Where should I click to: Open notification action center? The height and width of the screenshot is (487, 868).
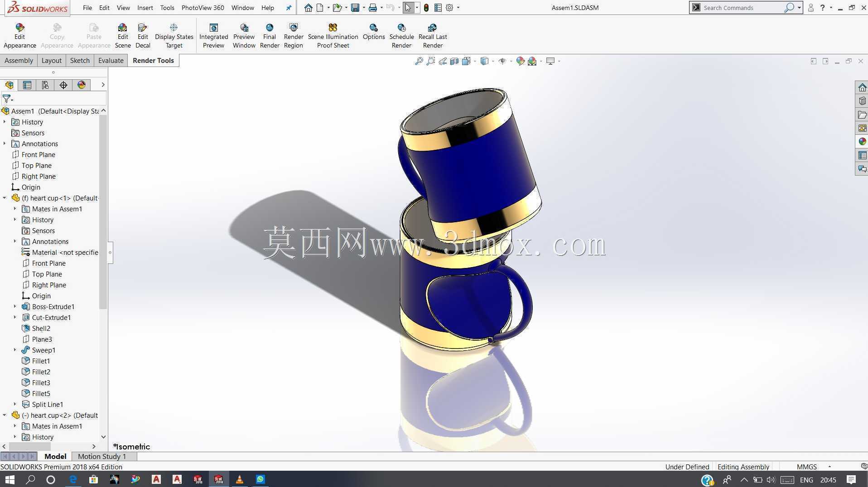coord(851,479)
